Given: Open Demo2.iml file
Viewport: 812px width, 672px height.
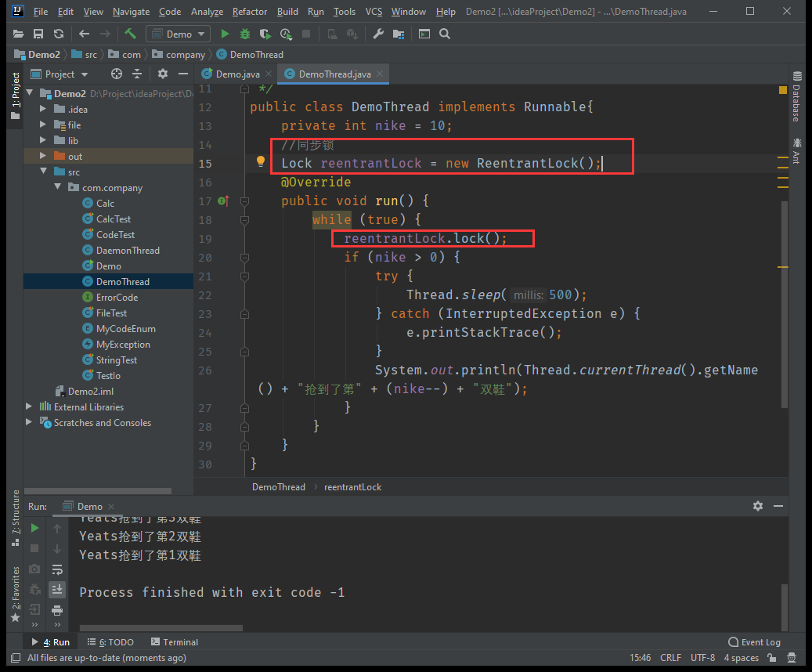Looking at the screenshot, I should pyautogui.click(x=91, y=391).
